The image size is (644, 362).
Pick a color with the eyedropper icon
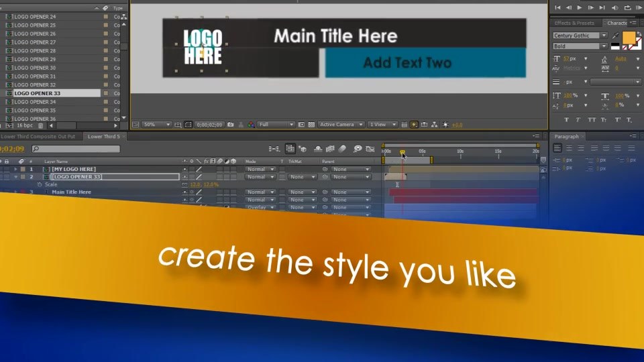tap(615, 36)
